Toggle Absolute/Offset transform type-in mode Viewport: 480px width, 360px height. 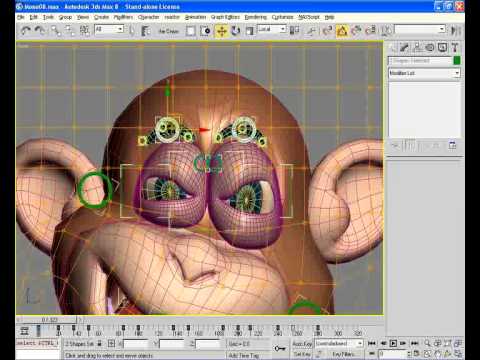[x=111, y=343]
